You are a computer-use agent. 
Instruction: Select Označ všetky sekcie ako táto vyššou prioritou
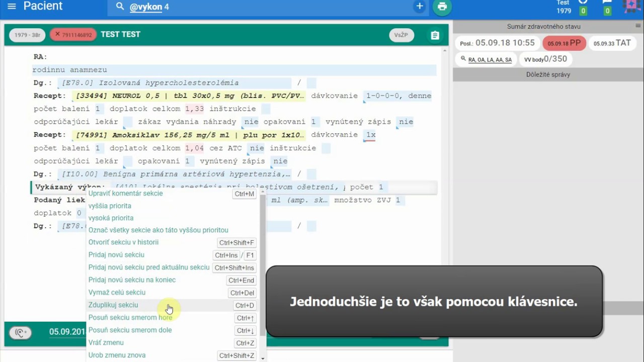173,230
